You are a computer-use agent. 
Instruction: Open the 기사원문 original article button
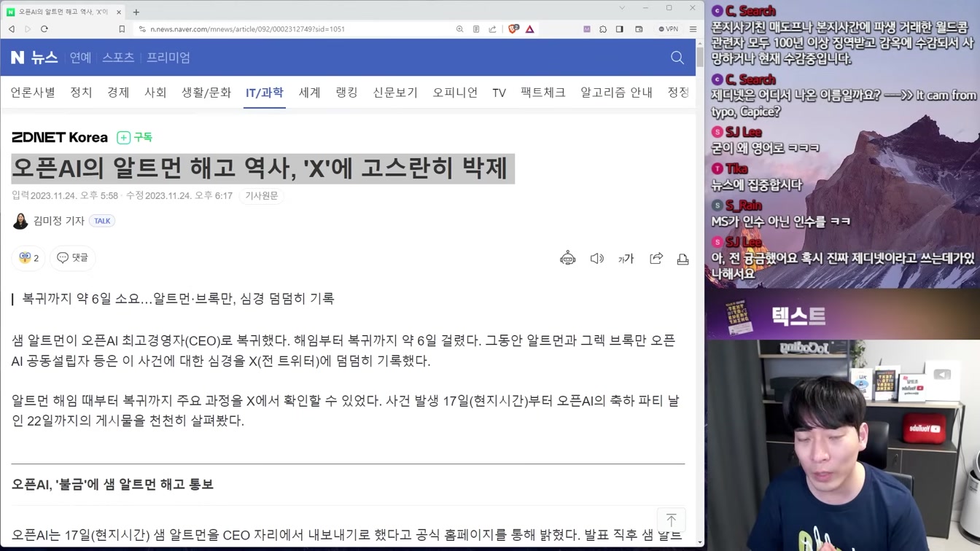(x=262, y=195)
